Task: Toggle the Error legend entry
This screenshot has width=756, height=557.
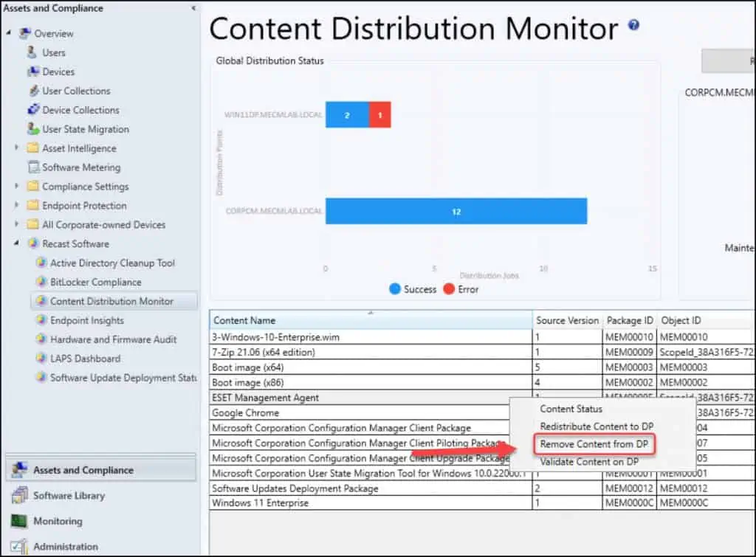Action: (461, 289)
